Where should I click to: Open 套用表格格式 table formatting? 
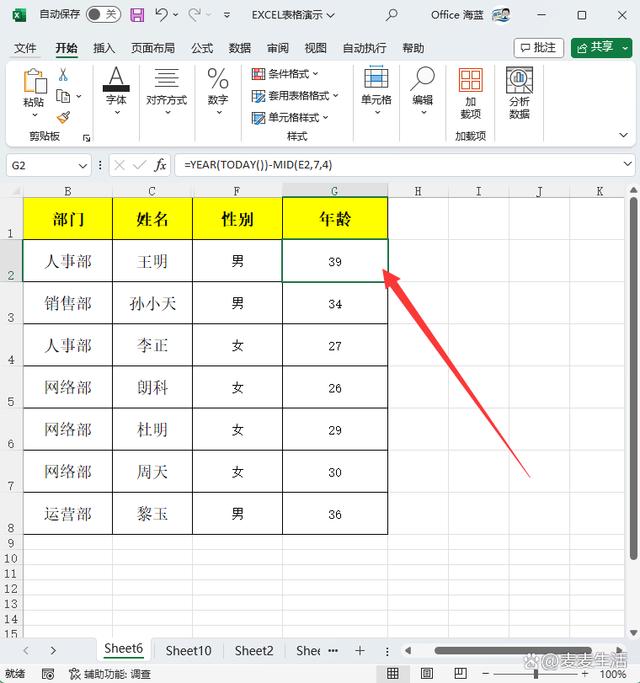point(295,95)
